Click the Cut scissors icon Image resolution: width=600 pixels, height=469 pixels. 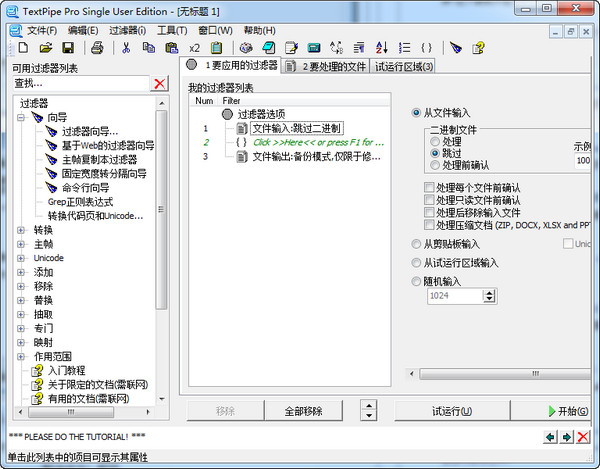(x=126, y=48)
